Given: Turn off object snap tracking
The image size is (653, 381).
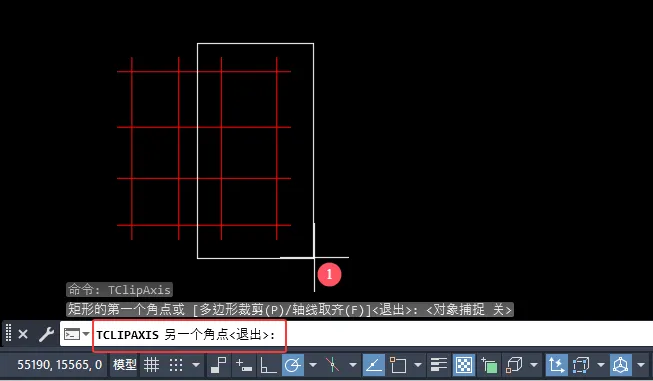Looking at the screenshot, I should [x=374, y=365].
